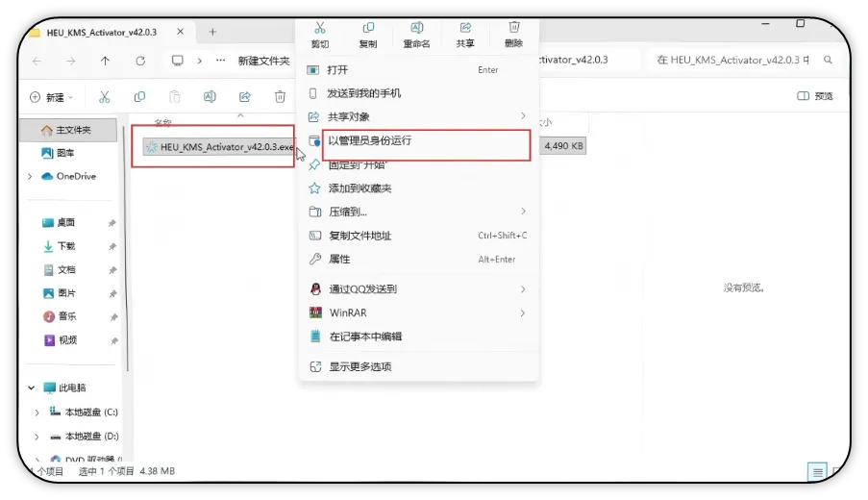Expand WinRAR submenu arrow
Viewport: 868px width, 500px height.
click(523, 312)
